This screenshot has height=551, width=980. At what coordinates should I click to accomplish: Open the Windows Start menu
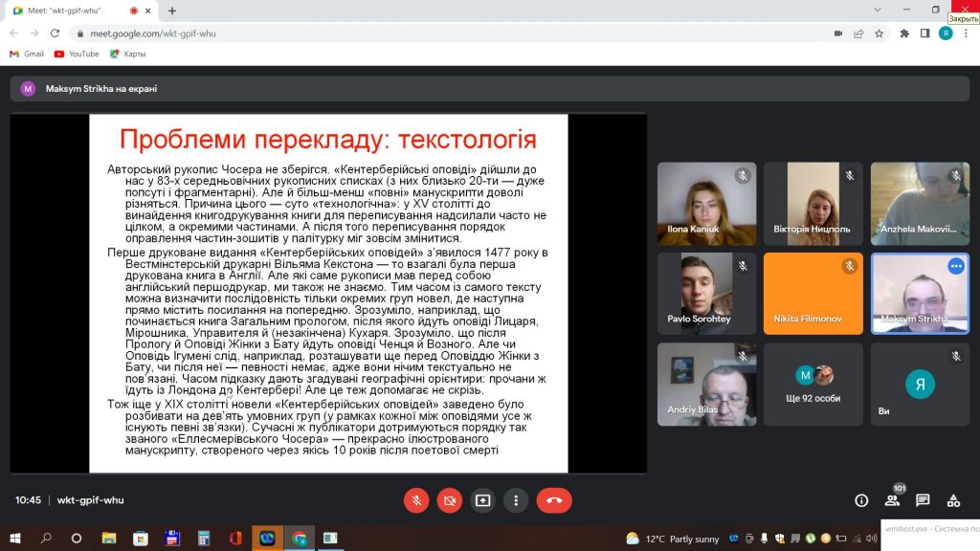click(15, 538)
